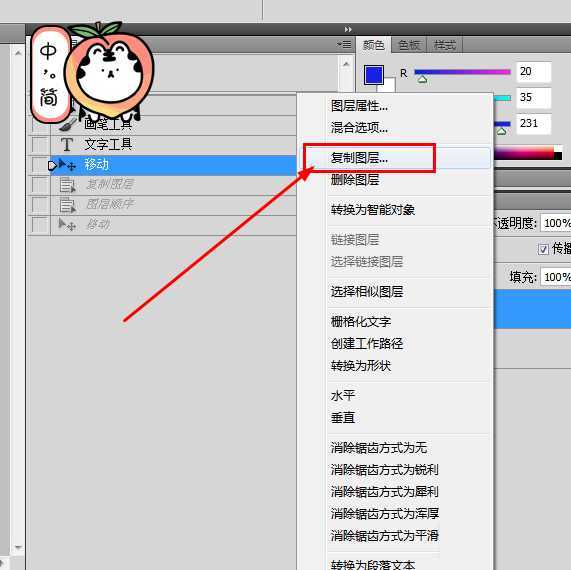Toggle the checkbox on the highlighted 移动 row

pyautogui.click(x=39, y=165)
